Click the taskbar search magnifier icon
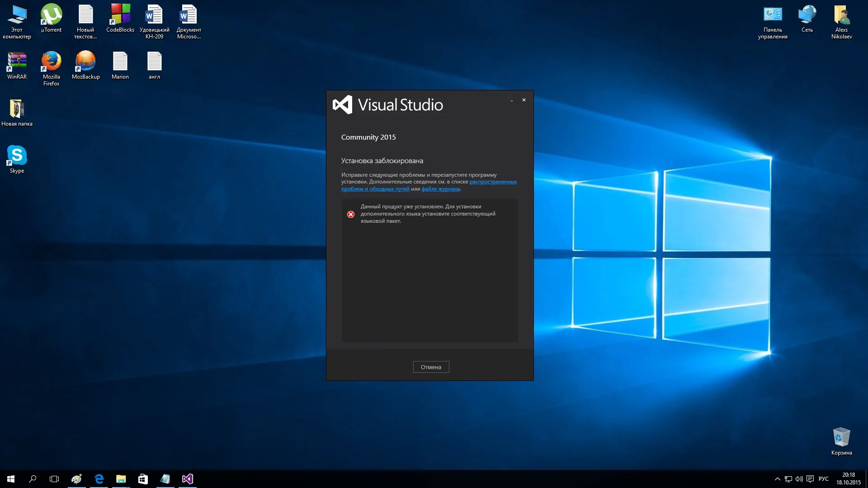 coord(33,479)
